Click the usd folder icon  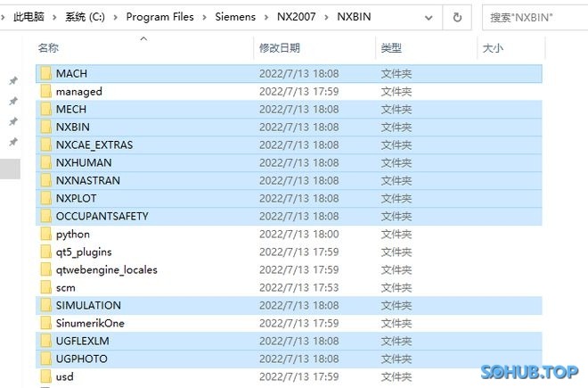[45, 376]
